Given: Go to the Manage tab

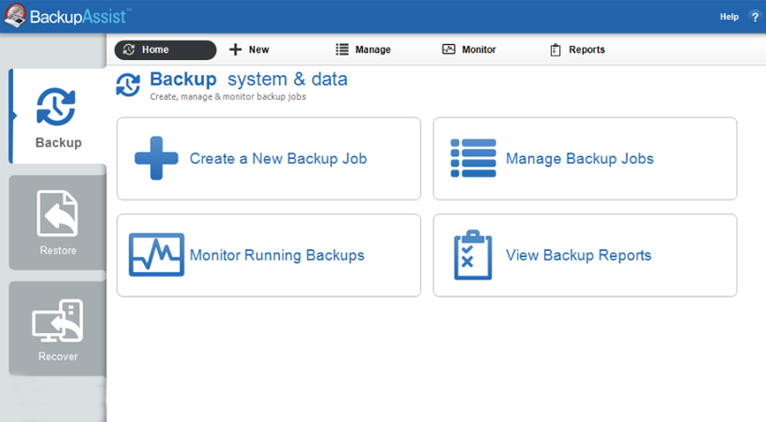Looking at the screenshot, I should tap(363, 50).
